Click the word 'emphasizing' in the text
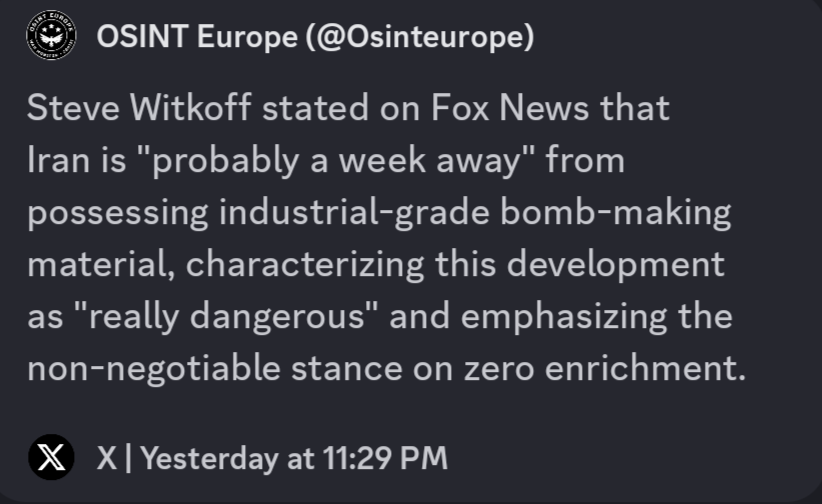This screenshot has height=504, width=822. 558,317
